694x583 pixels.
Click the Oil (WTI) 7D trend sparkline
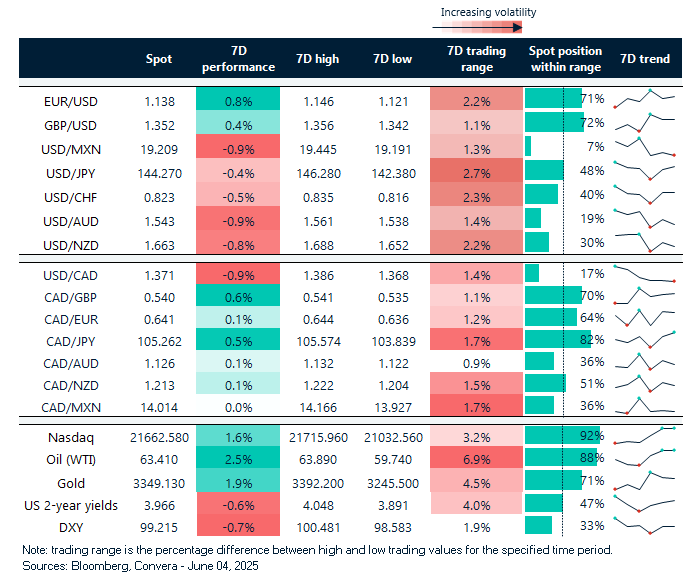[x=644, y=459]
